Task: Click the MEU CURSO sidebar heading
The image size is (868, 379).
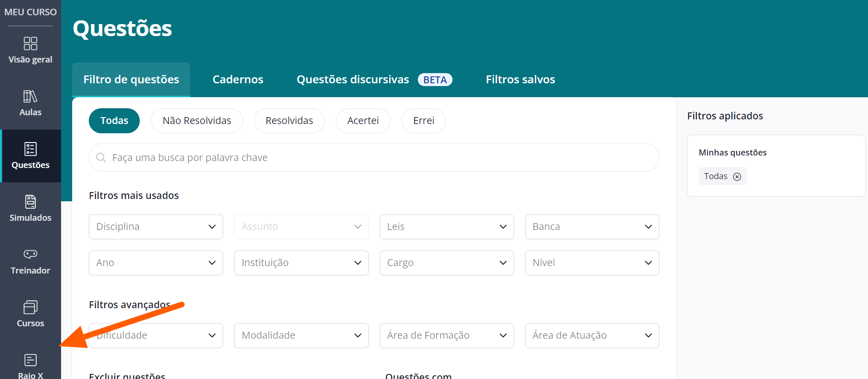Action: [31, 12]
